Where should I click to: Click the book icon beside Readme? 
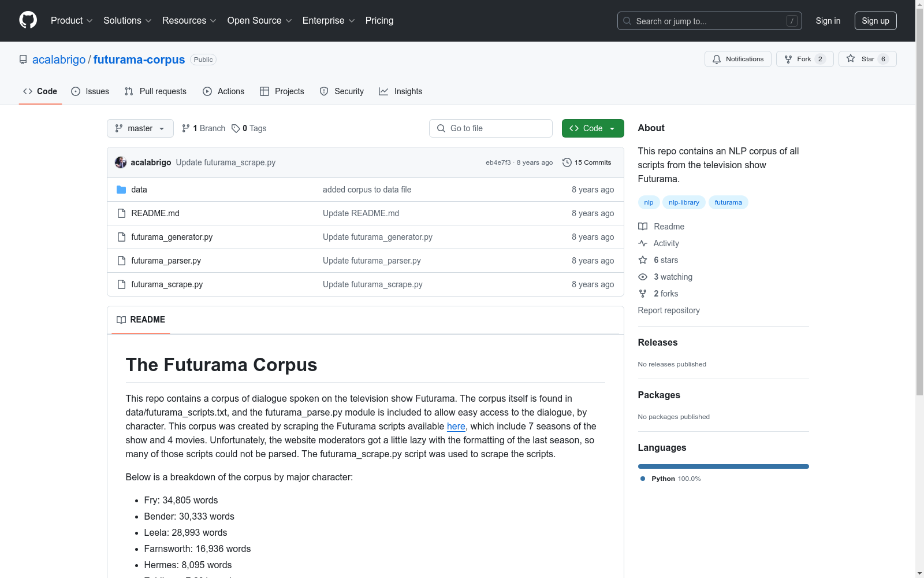(643, 227)
